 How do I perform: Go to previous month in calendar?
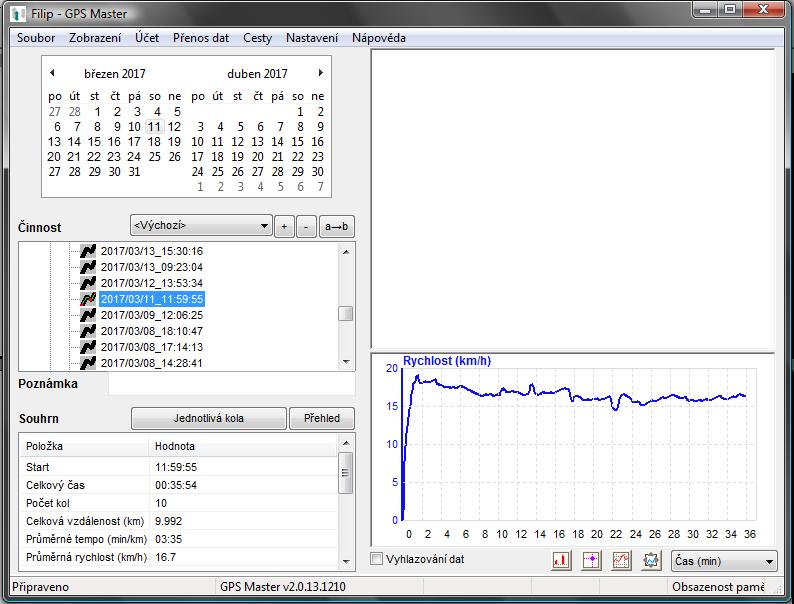(x=52, y=73)
